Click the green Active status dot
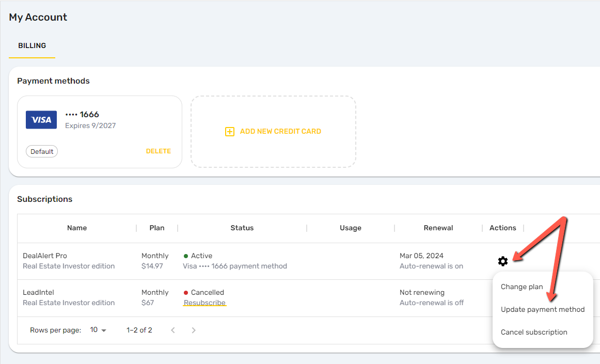 185,256
